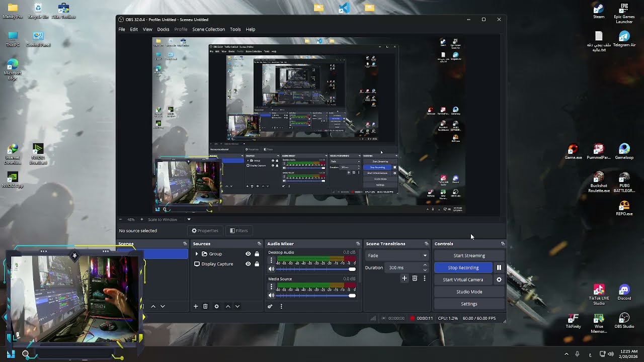Open source properties gear in Sources panel
644x362 pixels.
click(x=216, y=306)
